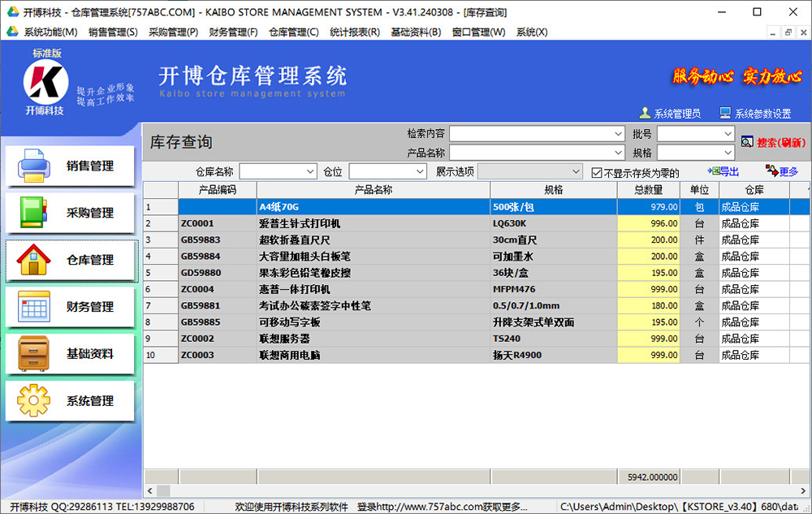Toggle 不显示存货为零的 checkbox

tap(597, 172)
